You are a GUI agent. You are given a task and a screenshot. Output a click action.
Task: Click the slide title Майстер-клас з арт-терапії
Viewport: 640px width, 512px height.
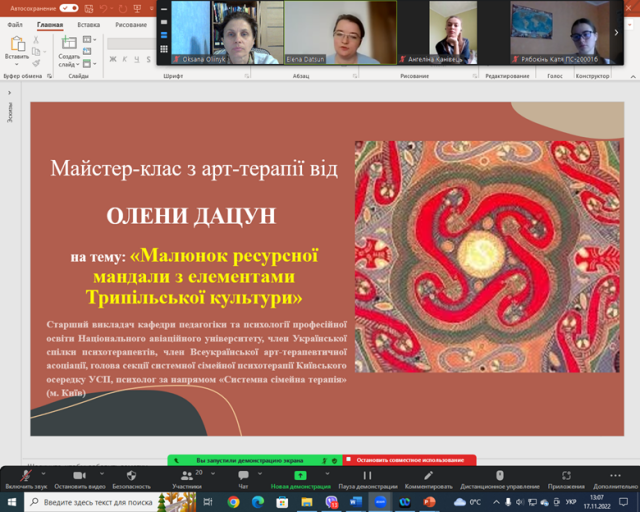click(x=194, y=168)
